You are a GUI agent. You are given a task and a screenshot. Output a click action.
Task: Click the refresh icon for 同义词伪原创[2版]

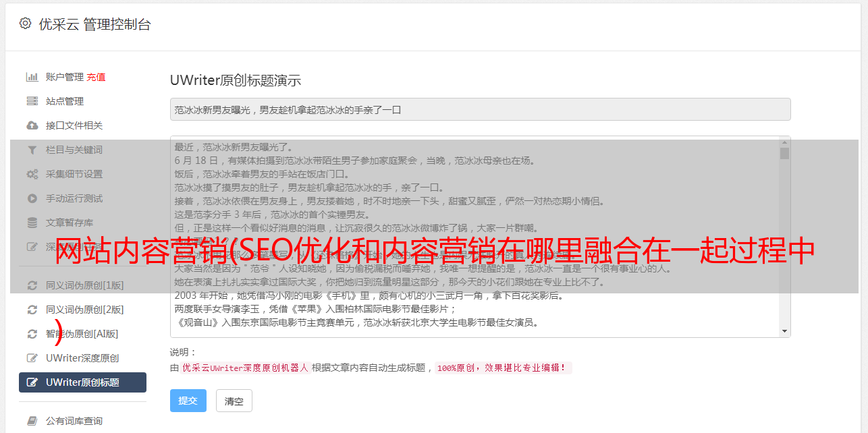[x=32, y=310]
